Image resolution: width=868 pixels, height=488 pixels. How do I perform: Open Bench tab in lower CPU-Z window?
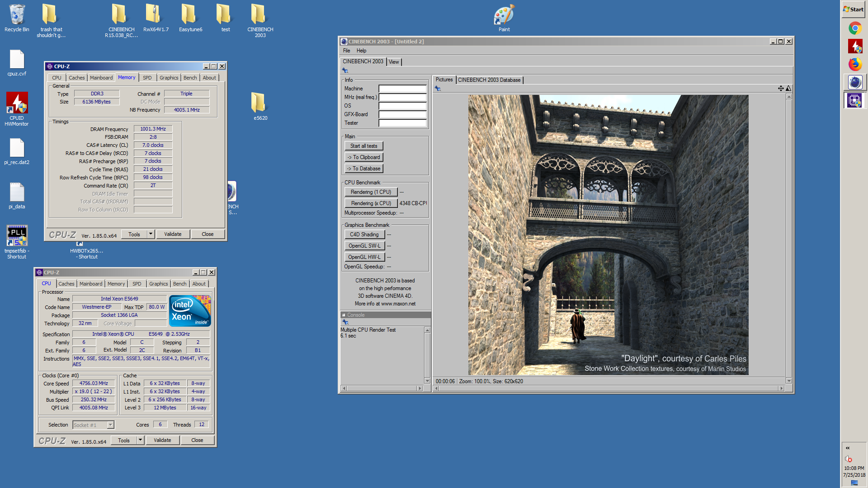(179, 284)
